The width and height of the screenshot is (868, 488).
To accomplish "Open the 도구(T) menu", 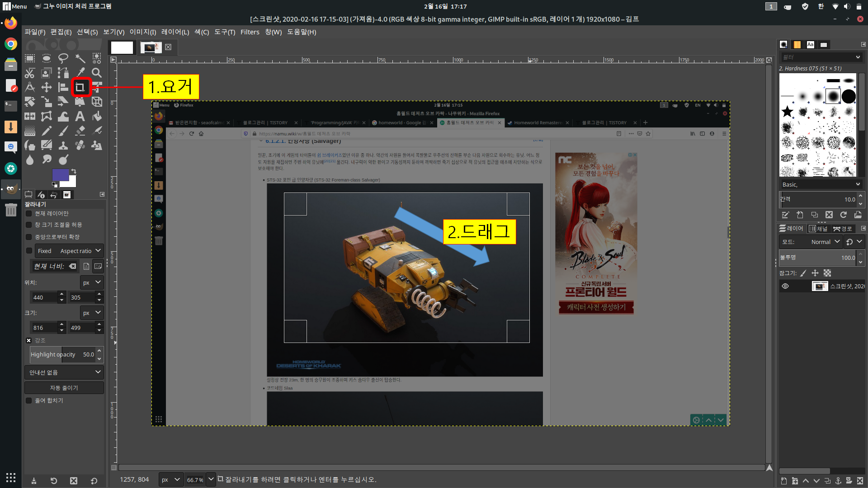I will pos(225,32).
